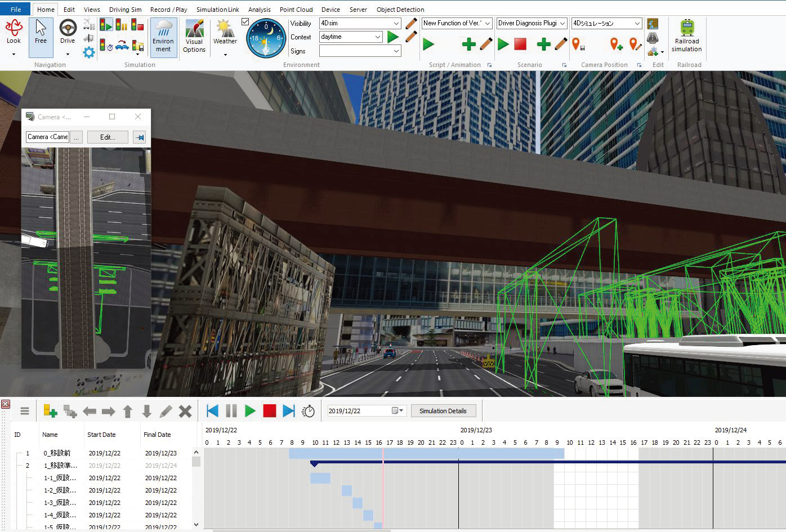Activate the Free navigation mode
Screen dimensions: 786x532
(41, 37)
